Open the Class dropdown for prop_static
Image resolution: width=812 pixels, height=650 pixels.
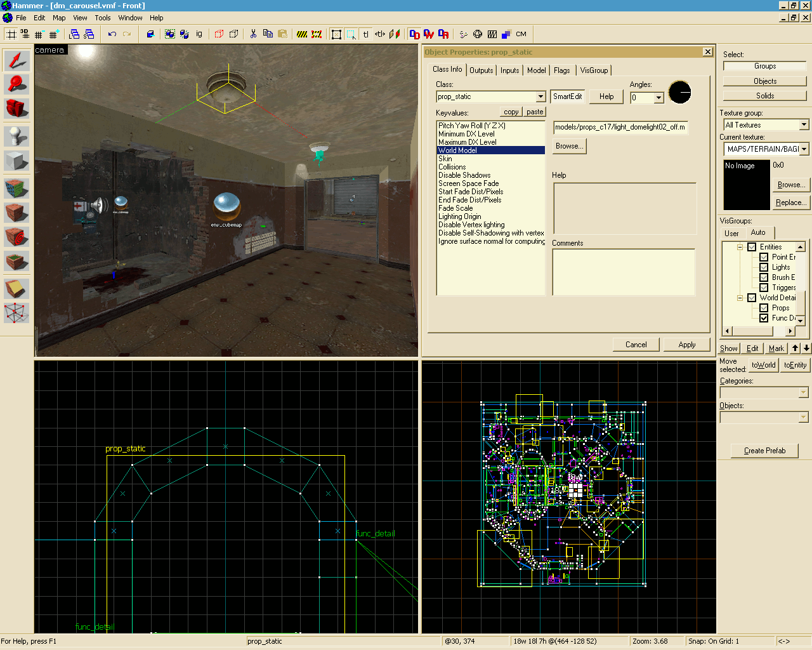(x=540, y=96)
